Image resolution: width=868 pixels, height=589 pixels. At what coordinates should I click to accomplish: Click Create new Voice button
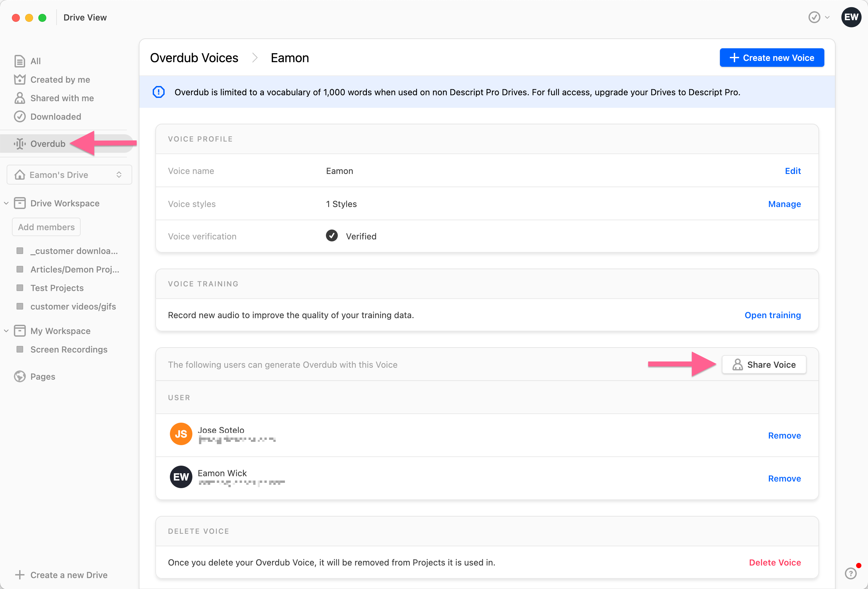pos(771,58)
